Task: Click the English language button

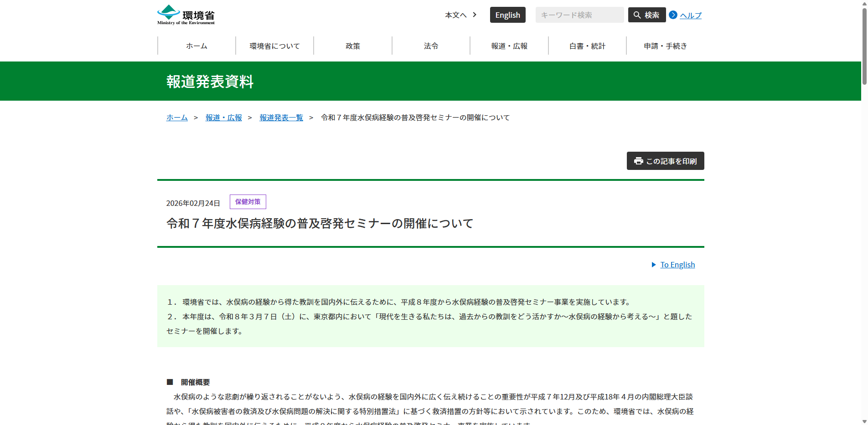Action: click(507, 15)
